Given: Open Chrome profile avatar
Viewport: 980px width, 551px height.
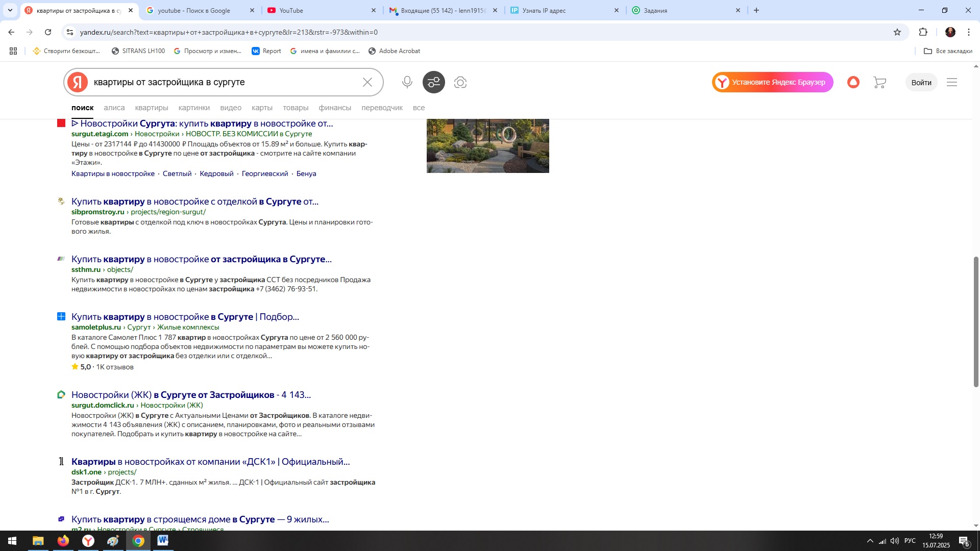Looking at the screenshot, I should tap(950, 32).
